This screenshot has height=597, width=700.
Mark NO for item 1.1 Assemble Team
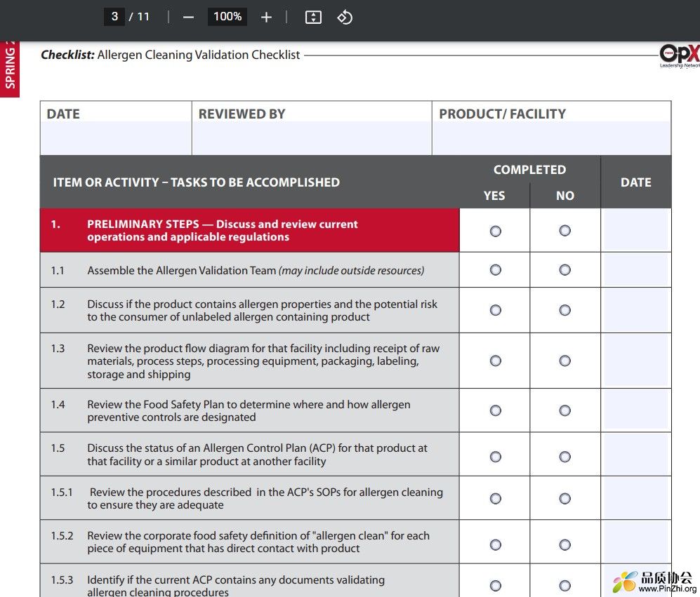pyautogui.click(x=564, y=269)
